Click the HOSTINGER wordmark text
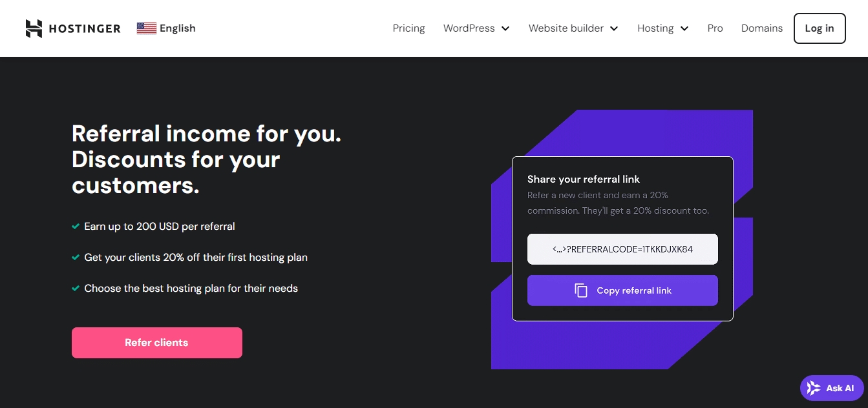Screen dimensions: 868x408 pos(84,28)
